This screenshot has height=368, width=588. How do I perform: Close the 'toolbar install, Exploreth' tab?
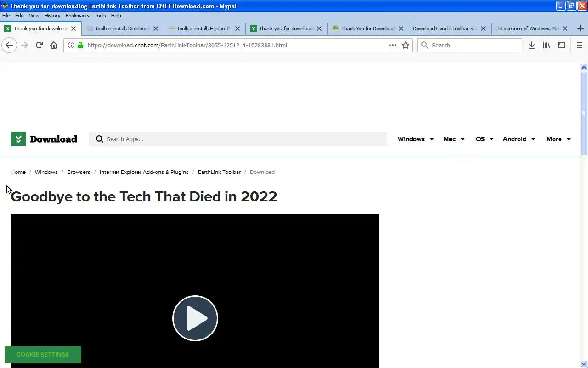tap(237, 29)
